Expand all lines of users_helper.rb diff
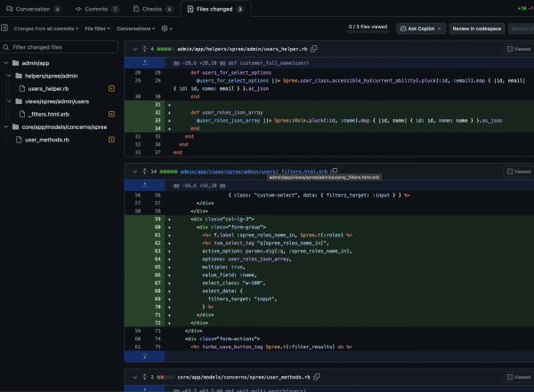Viewport: 534px width, 392px height. coord(144,49)
